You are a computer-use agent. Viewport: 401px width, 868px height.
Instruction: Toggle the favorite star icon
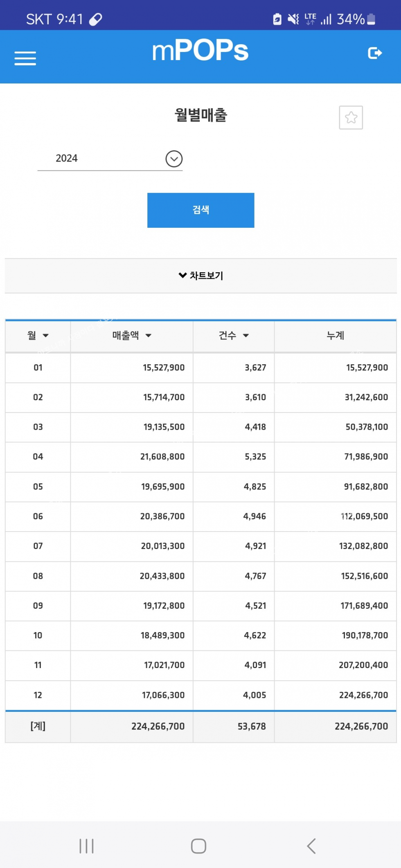[x=351, y=117]
